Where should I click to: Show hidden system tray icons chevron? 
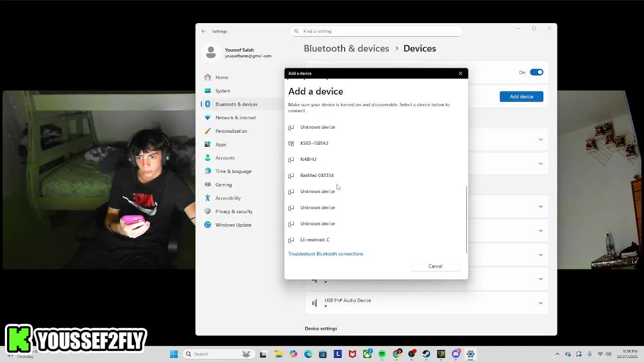[x=557, y=354]
